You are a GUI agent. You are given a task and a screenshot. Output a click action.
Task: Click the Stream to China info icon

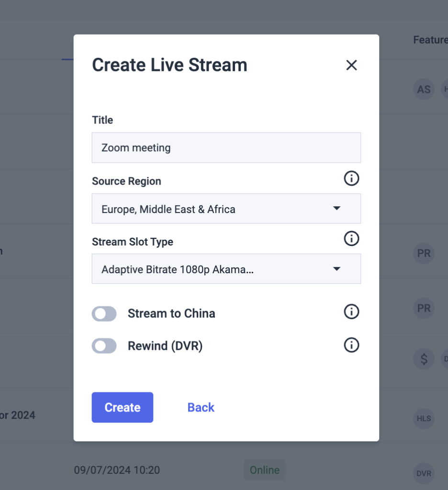(351, 312)
